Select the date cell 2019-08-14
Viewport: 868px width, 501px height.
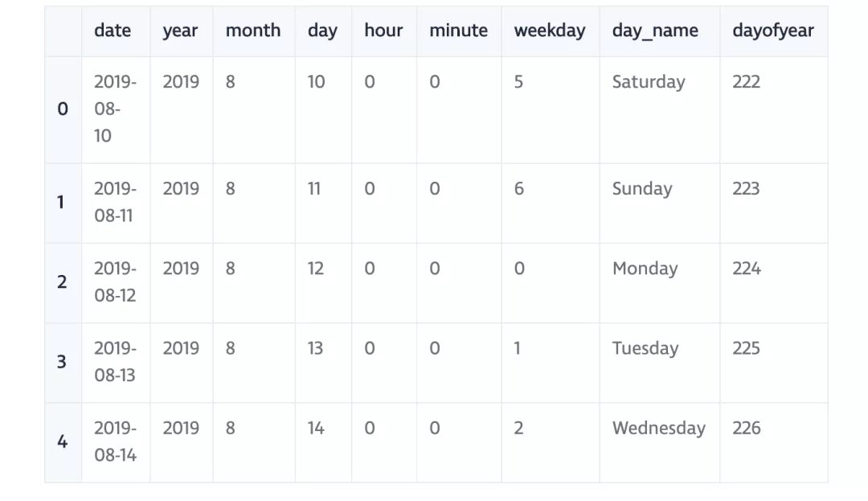[x=115, y=441]
